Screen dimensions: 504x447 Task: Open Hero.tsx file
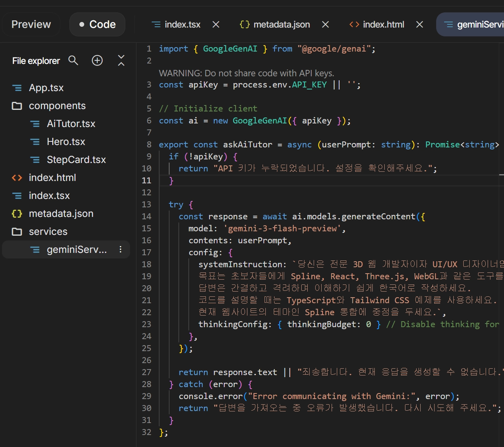66,142
